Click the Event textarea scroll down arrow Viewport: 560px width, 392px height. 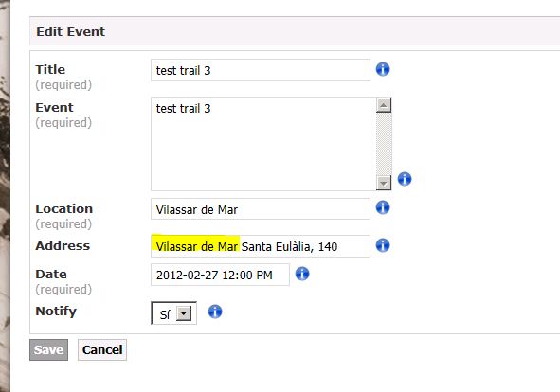[384, 183]
